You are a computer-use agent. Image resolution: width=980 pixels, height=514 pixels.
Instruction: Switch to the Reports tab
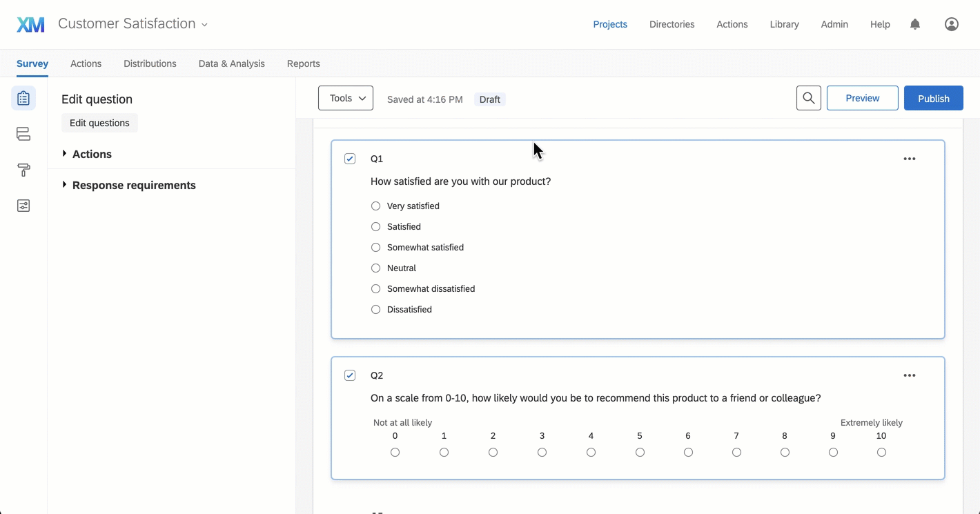tap(303, 63)
